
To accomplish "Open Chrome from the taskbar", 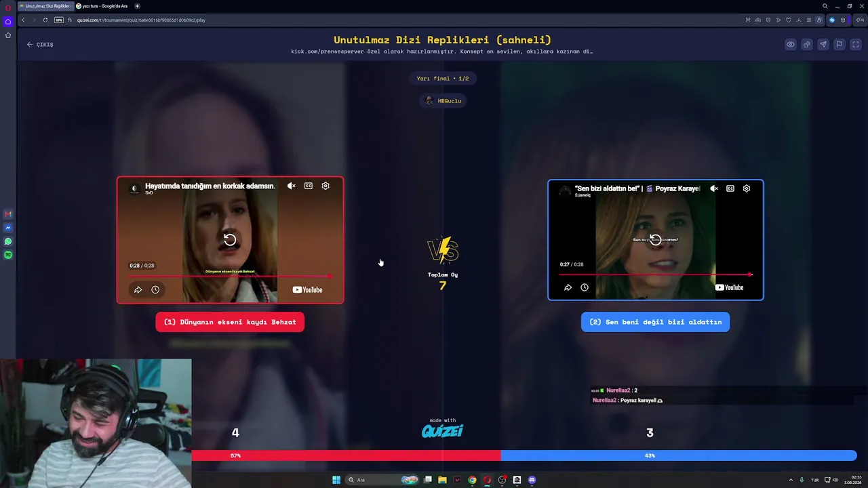I will point(472,480).
